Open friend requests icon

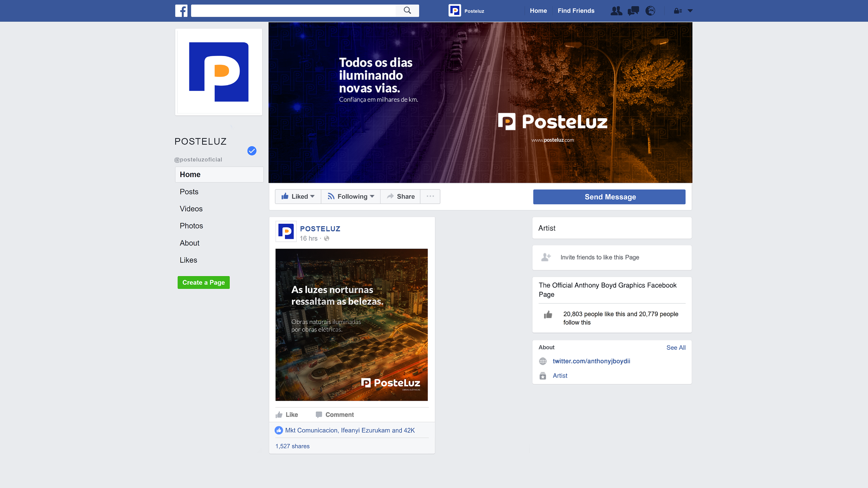click(x=616, y=11)
